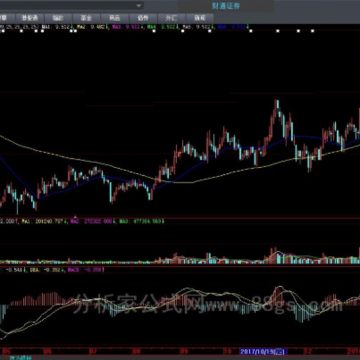Image resolution: width=360 pixels, height=360 pixels.
Task: Click the MACD -0.378 indicator value
Action: pyautogui.click(x=85, y=270)
